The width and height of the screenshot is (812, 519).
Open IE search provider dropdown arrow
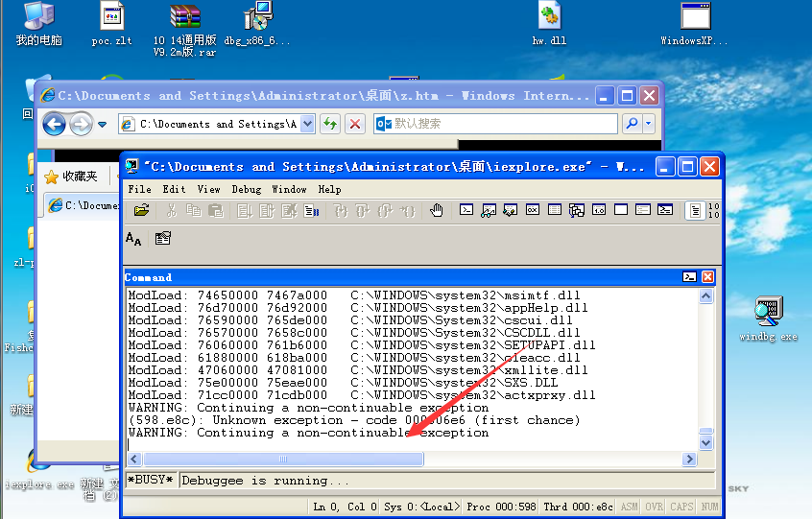649,124
